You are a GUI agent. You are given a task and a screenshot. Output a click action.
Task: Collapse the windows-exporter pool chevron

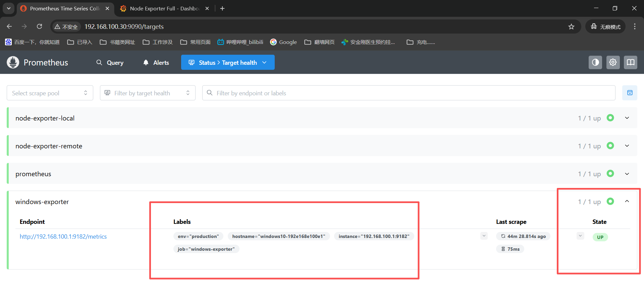[x=627, y=201]
